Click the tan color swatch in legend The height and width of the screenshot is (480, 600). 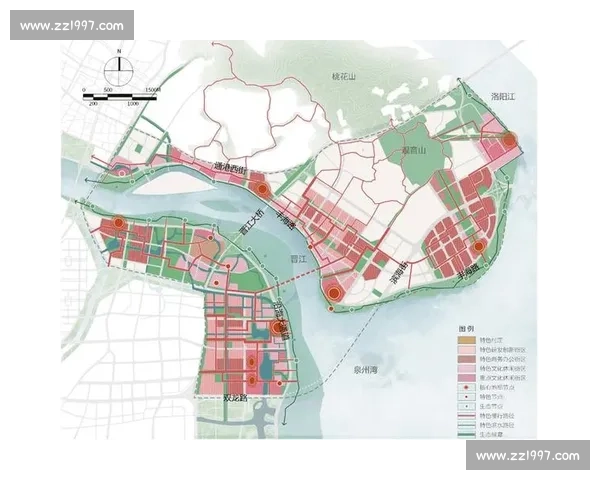coord(465,339)
